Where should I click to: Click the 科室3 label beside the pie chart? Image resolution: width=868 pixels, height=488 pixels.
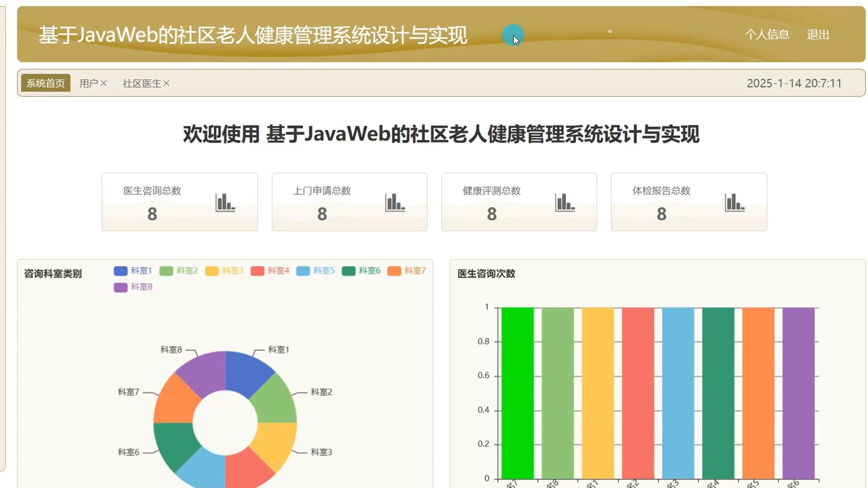coord(321,452)
